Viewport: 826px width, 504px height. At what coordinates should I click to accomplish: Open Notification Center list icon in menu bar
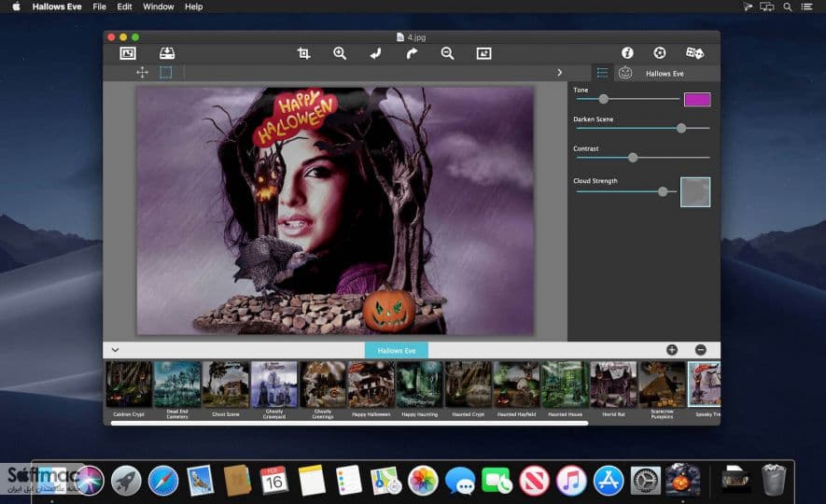806,7
